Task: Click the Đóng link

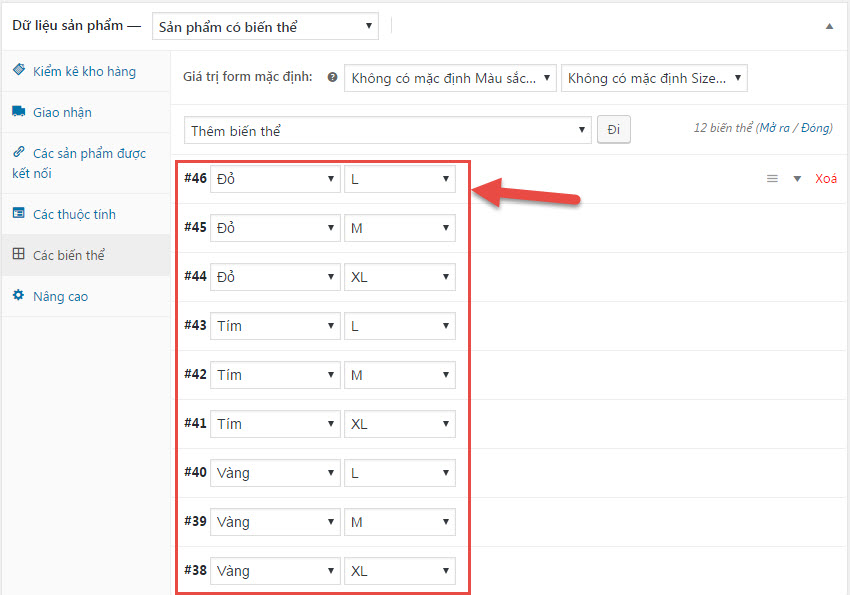Action: [x=815, y=128]
